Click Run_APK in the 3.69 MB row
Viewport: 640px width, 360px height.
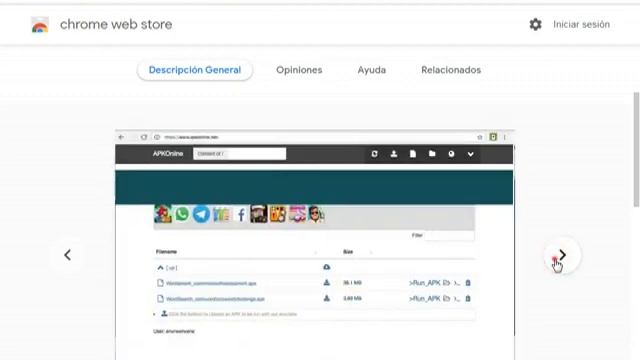click(x=425, y=299)
